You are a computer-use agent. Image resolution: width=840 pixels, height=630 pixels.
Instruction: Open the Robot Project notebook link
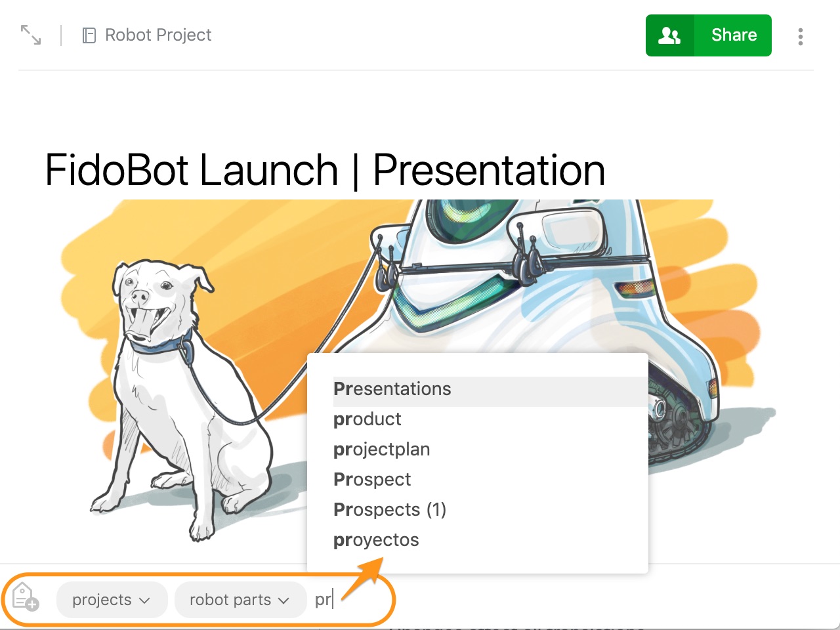tap(158, 35)
